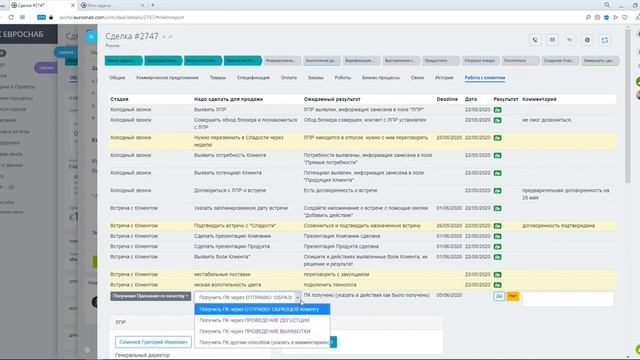Open the Роботы tab
Image resolution: width=640 pixels, height=360 pixels.
coord(342,78)
